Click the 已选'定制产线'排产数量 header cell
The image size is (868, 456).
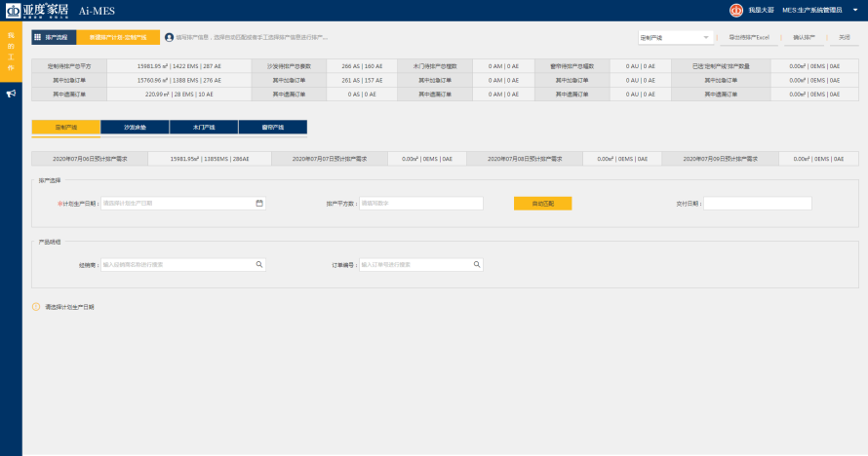(x=721, y=66)
